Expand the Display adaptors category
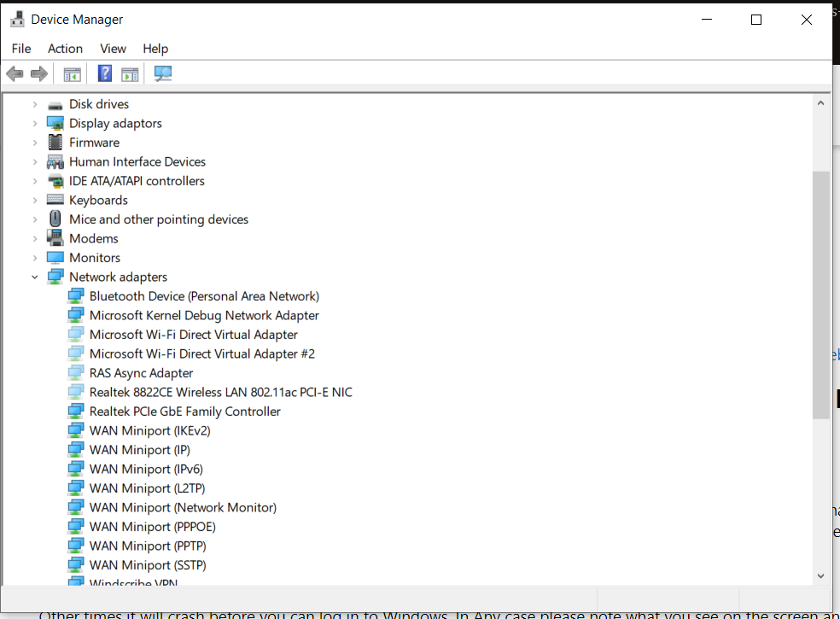The image size is (840, 619). [x=35, y=124]
